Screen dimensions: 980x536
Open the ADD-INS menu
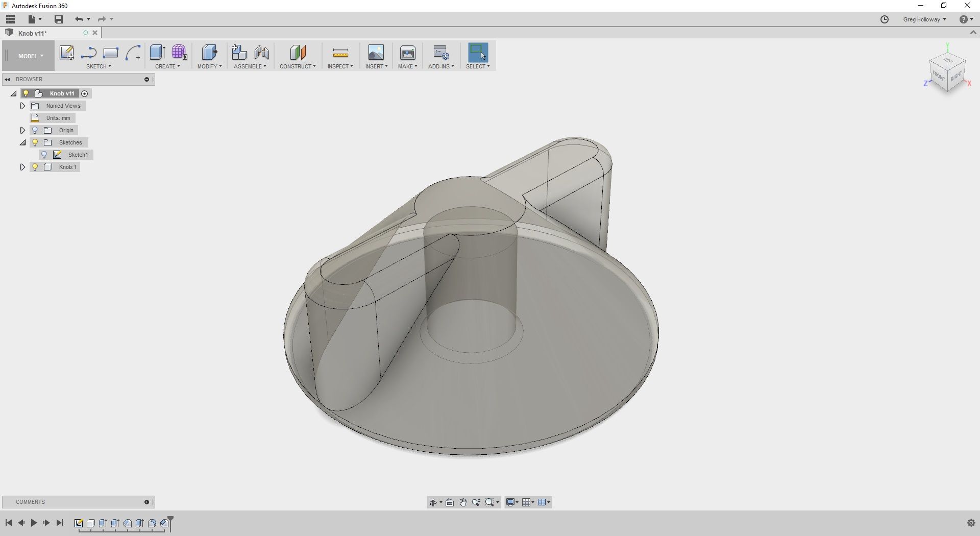pos(441,66)
